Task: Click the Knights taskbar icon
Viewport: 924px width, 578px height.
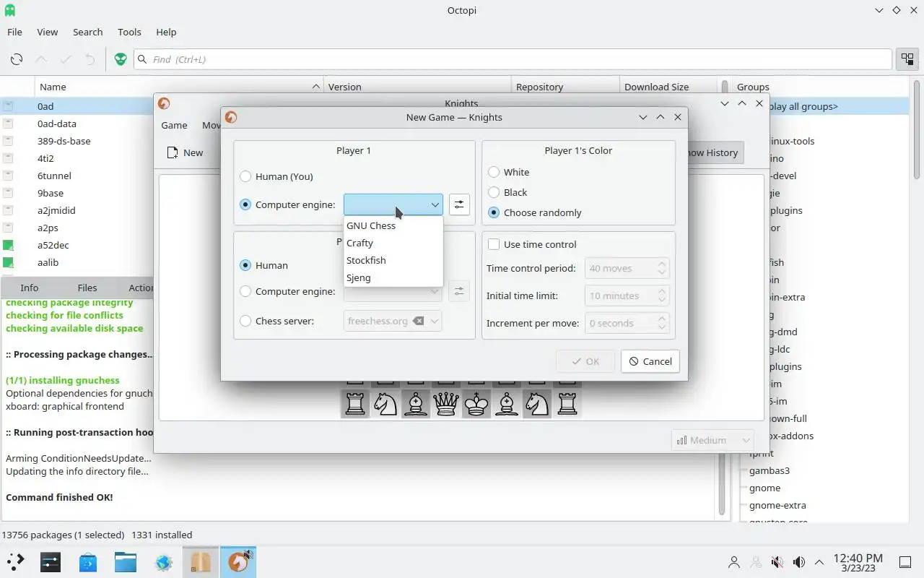Action: point(238,561)
